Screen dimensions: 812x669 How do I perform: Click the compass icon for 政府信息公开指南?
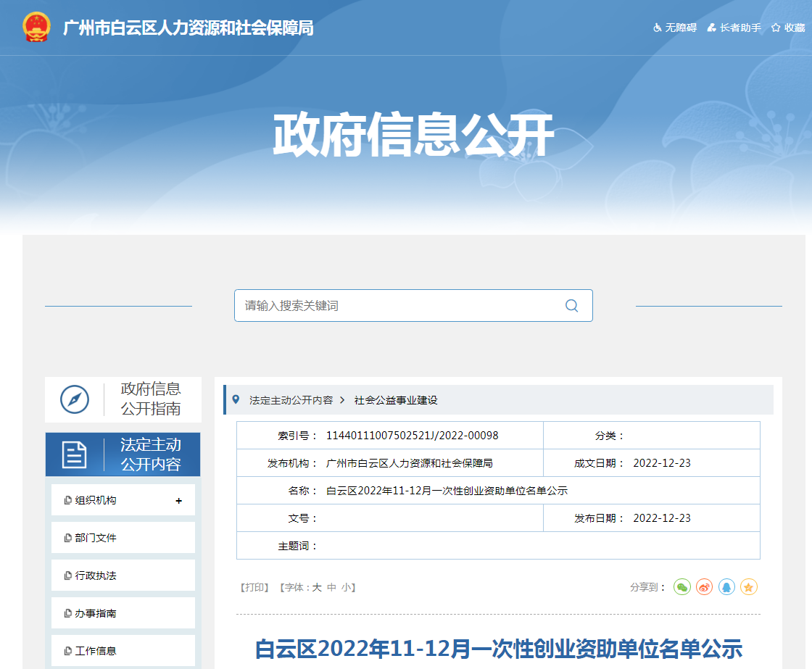75,399
